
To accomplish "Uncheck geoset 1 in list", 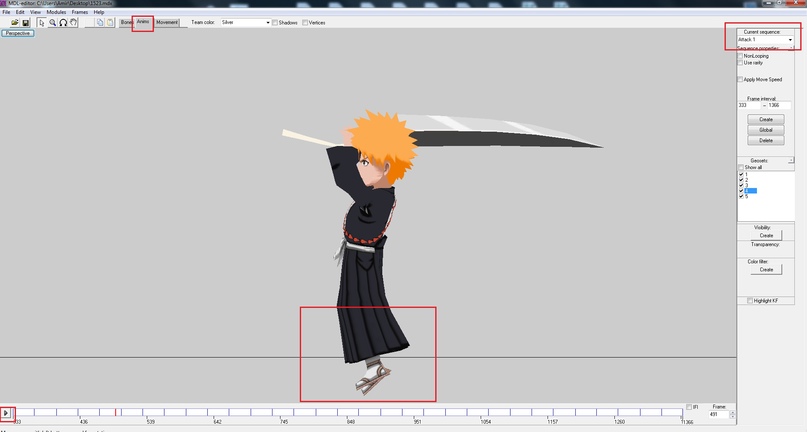I will coord(741,175).
